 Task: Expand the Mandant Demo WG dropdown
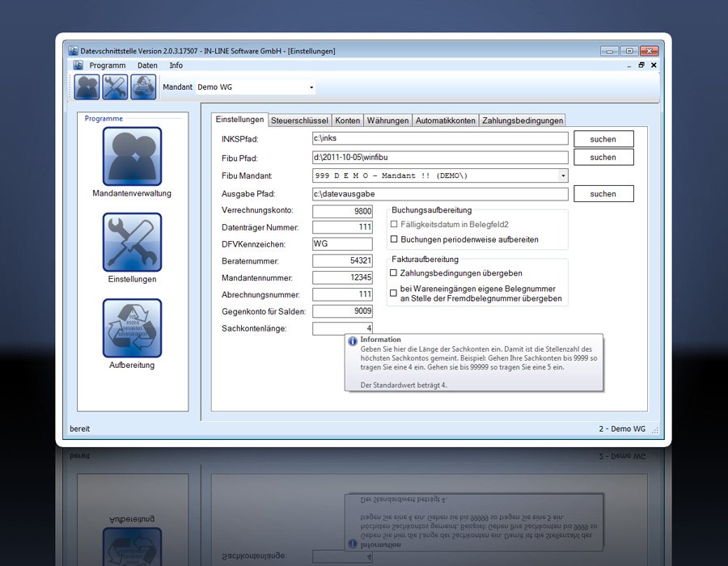coord(311,87)
